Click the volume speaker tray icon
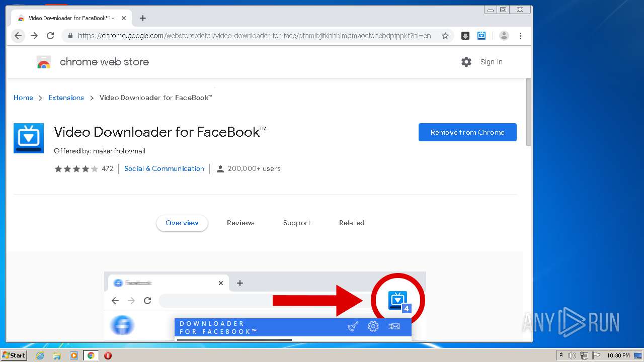The image size is (644, 362). click(x=572, y=355)
